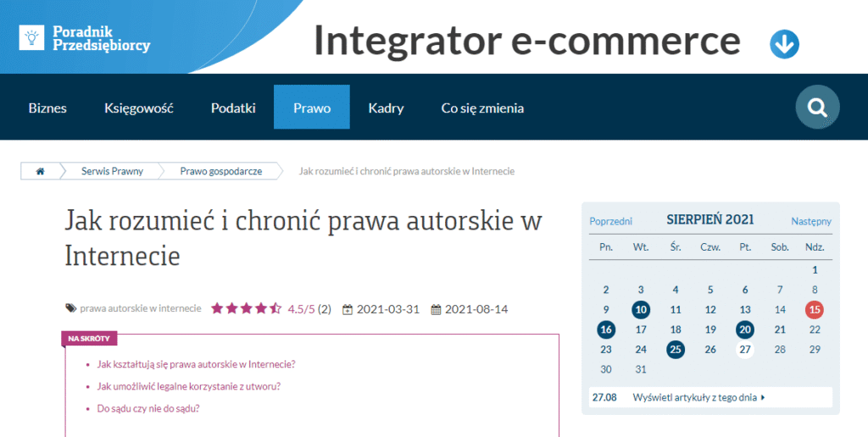Open search with magnifying glass icon
The height and width of the screenshot is (437, 868).
817,108
